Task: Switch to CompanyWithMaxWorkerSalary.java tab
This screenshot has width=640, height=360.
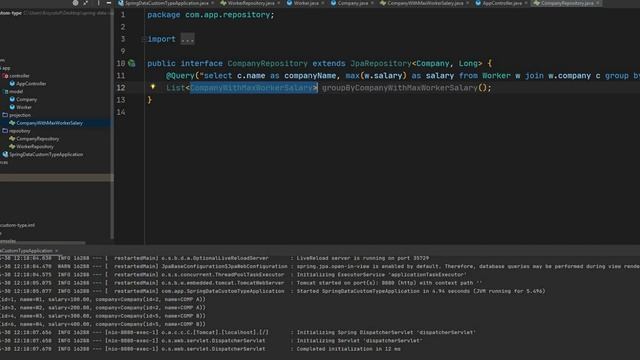Action: coord(425,3)
